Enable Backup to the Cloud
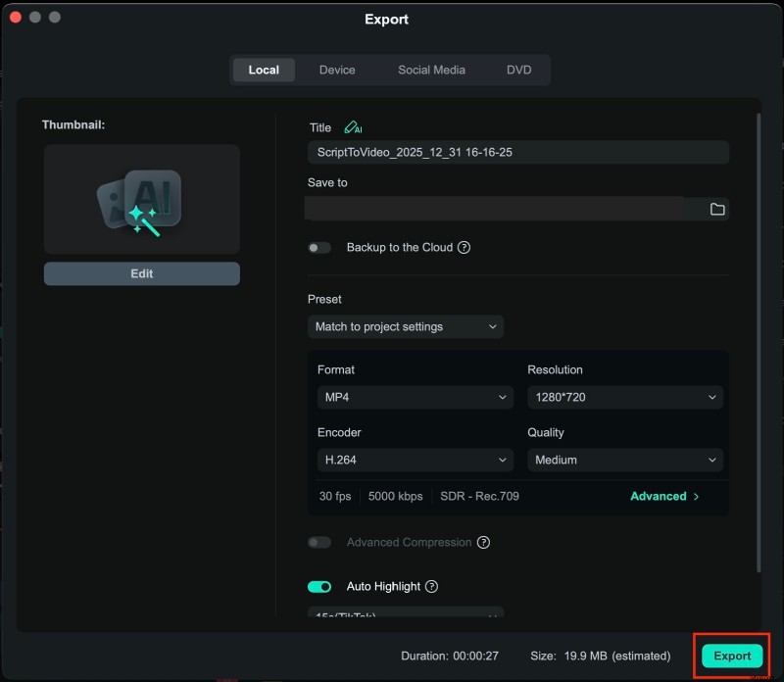This screenshot has width=784, height=682. click(x=319, y=247)
